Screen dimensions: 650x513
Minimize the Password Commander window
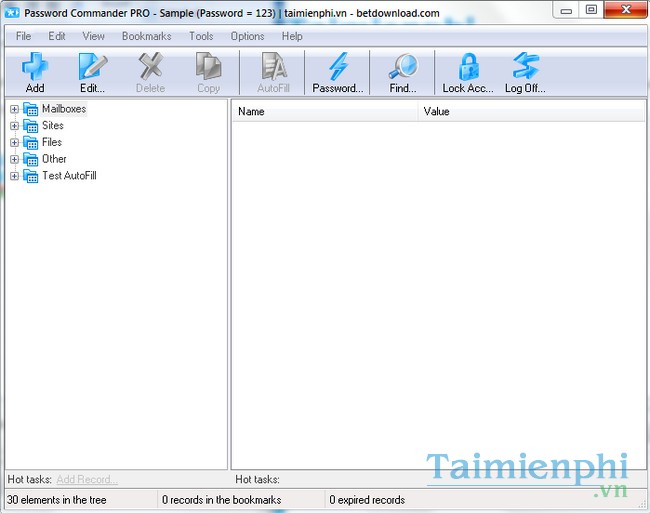(566, 10)
